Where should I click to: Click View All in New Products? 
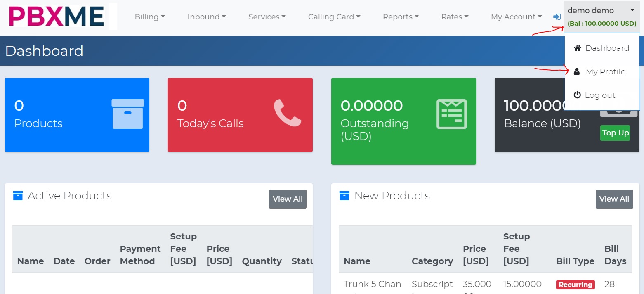(x=614, y=199)
